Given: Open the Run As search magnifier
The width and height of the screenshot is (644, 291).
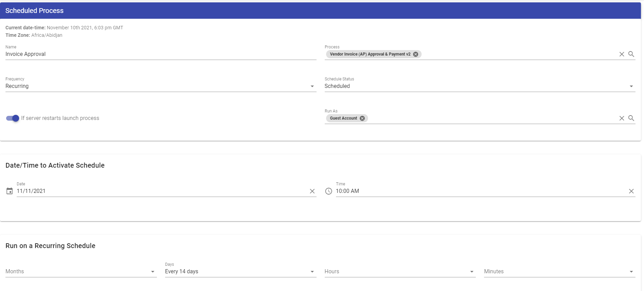Looking at the screenshot, I should pos(631,118).
